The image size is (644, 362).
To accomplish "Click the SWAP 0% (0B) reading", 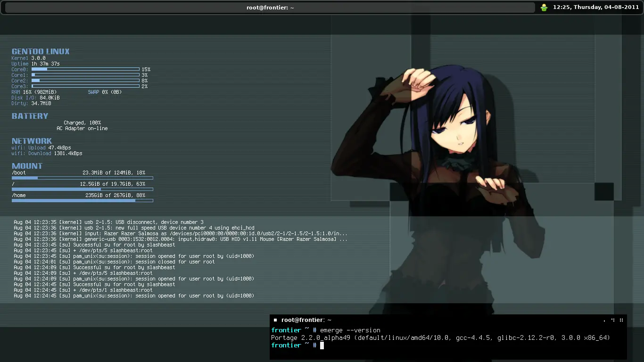I will click(x=105, y=92).
